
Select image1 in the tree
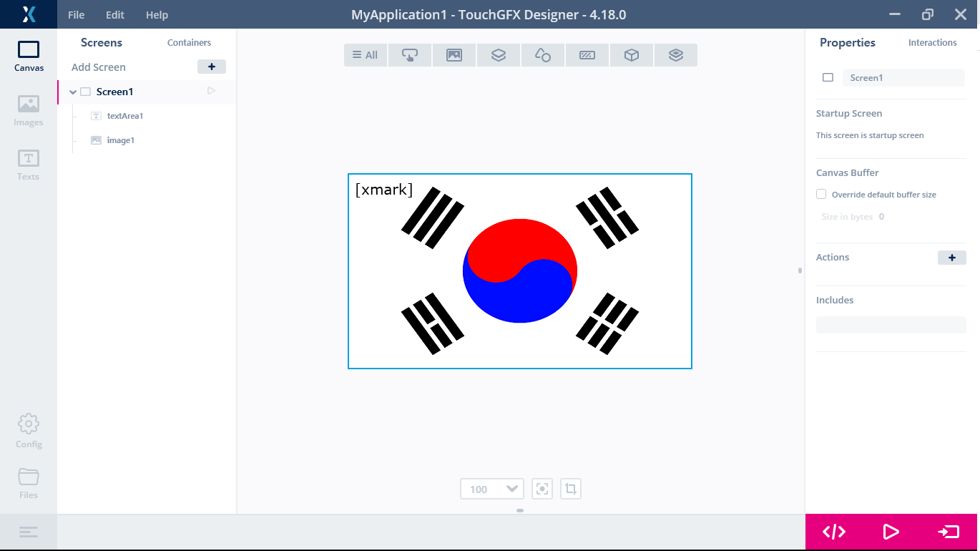click(121, 140)
